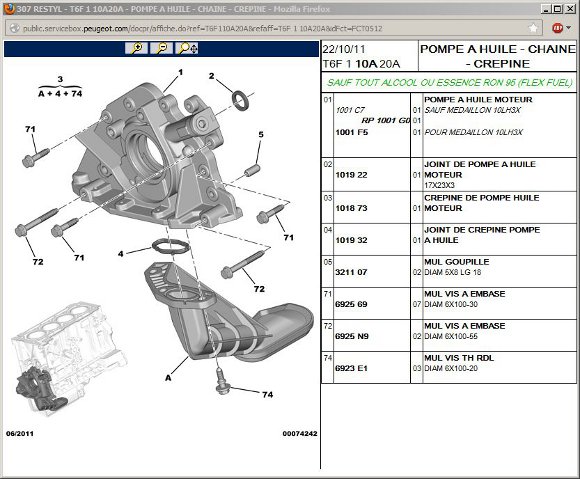Click SAUF MEDAILLON 10LH3X text

pyautogui.click(x=472, y=110)
